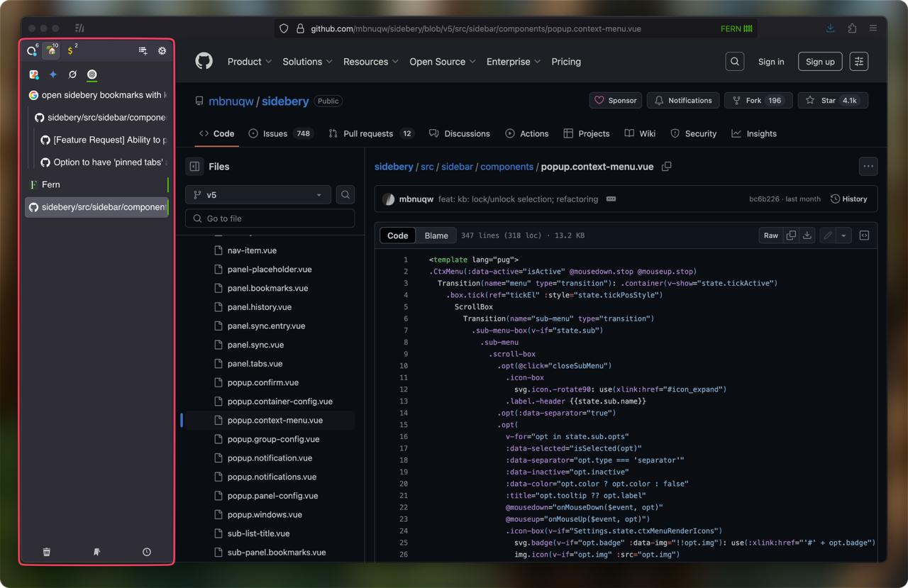Copy raw file contents icon
The width and height of the screenshot is (908, 588).
[x=791, y=235]
